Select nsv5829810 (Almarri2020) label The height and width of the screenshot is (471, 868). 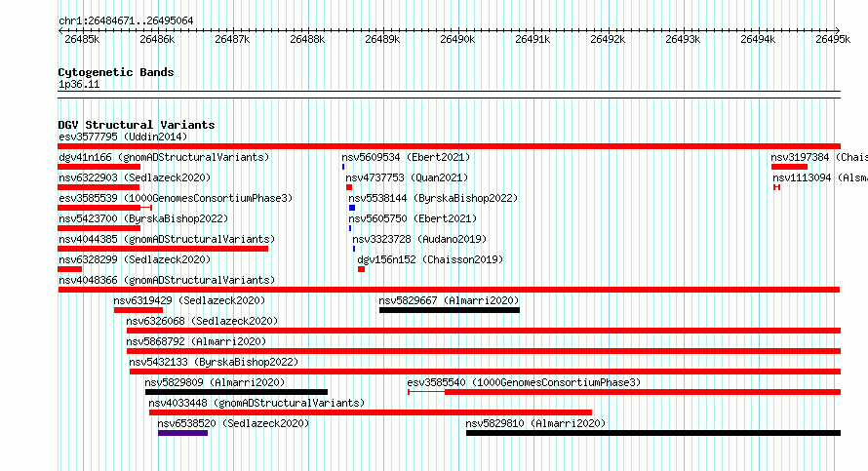(x=535, y=423)
